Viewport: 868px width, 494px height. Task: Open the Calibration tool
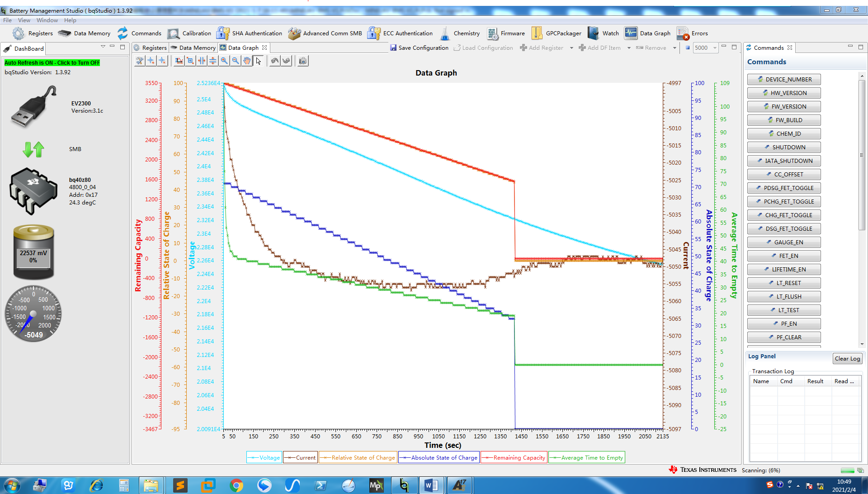tap(189, 33)
